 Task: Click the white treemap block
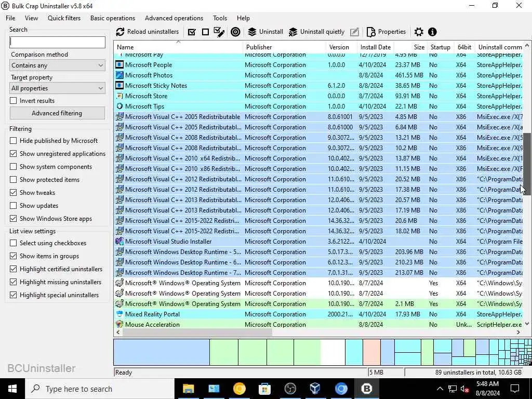333,352
